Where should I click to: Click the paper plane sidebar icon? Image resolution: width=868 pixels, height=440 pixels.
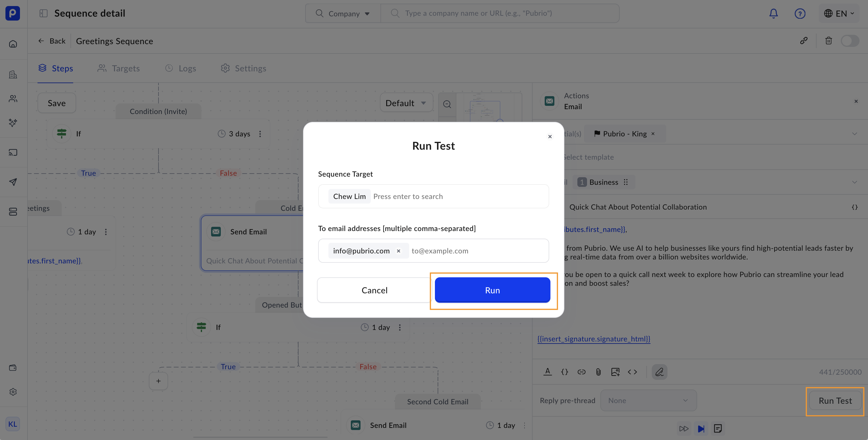point(13,182)
